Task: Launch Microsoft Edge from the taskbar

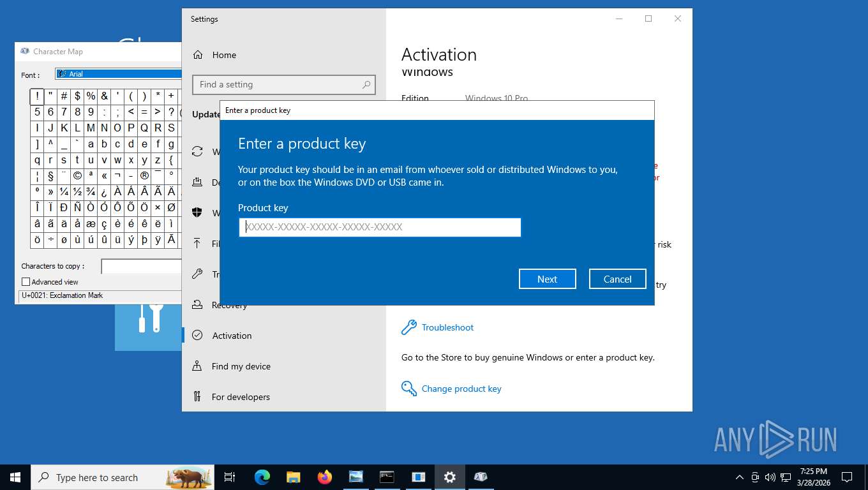Action: (x=262, y=477)
